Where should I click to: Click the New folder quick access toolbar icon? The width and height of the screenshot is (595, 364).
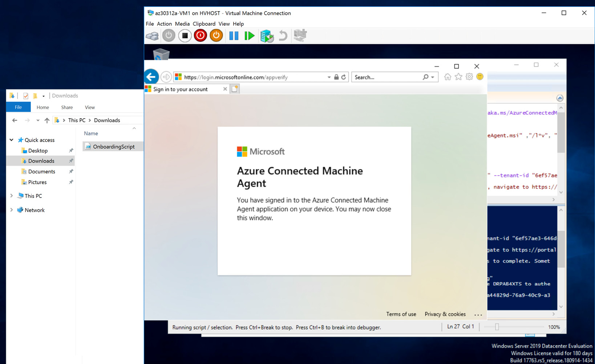pyautogui.click(x=35, y=96)
